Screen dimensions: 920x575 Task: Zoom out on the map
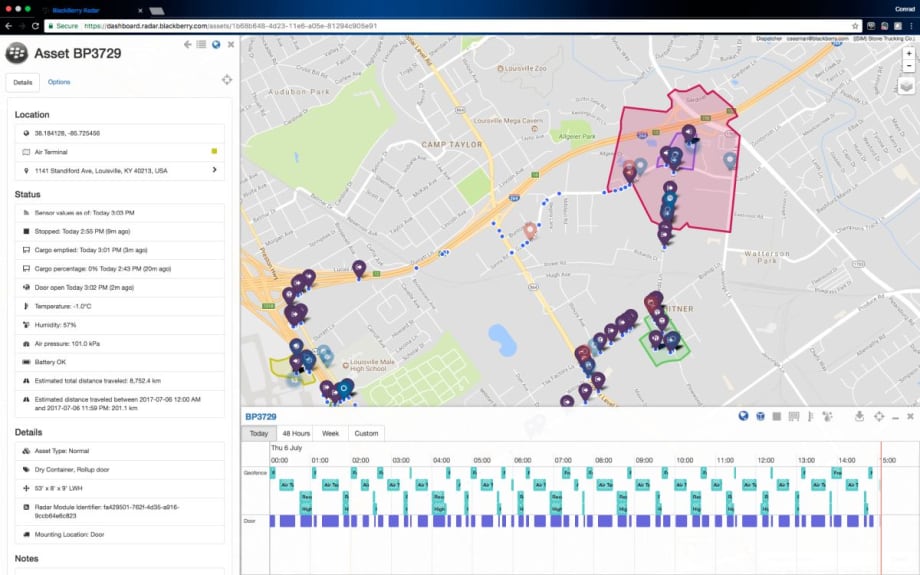point(908,66)
